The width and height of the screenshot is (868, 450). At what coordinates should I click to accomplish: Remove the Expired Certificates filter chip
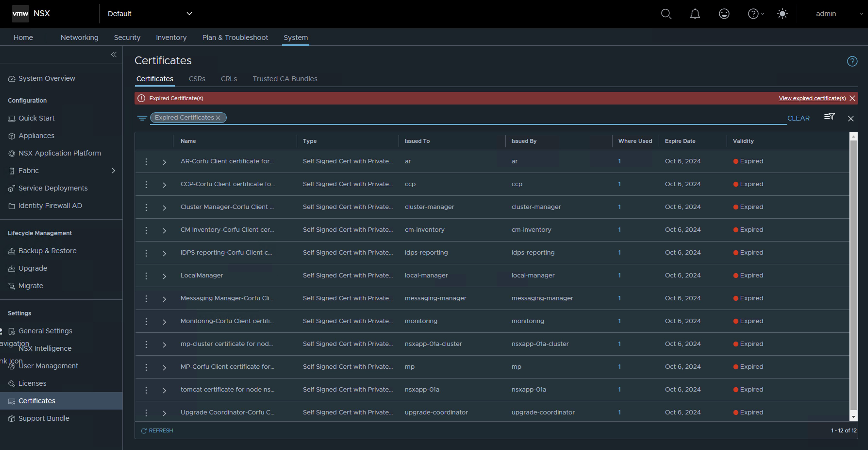coord(218,118)
